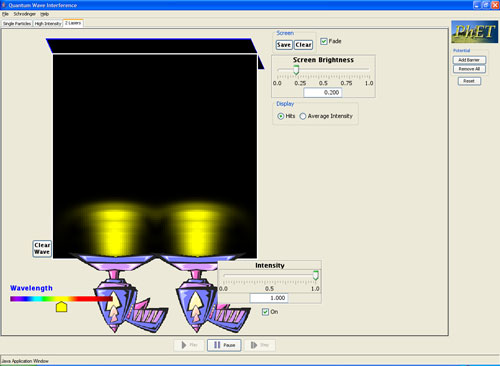
Task: Select the Hits display option
Action: pyautogui.click(x=281, y=116)
